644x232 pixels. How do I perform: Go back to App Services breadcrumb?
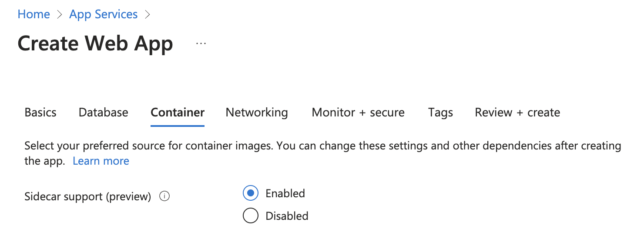(x=103, y=14)
